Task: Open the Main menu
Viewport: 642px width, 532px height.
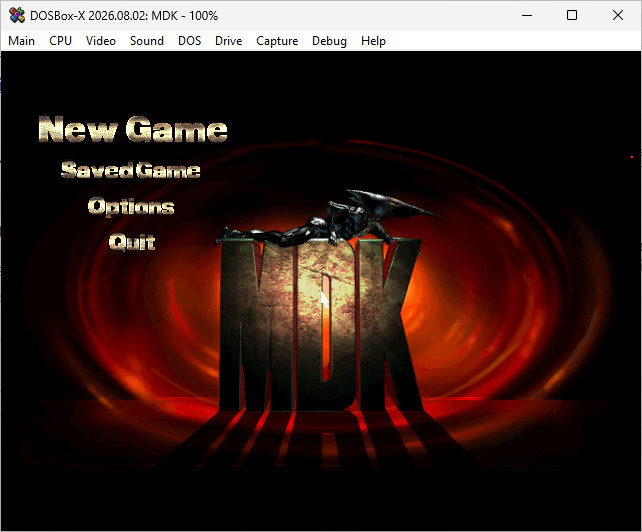Action: [21, 41]
